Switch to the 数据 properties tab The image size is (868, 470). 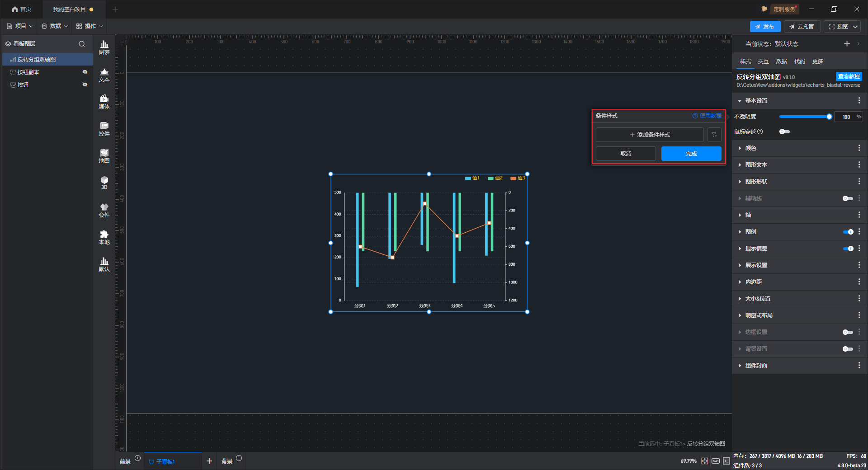[781, 61]
